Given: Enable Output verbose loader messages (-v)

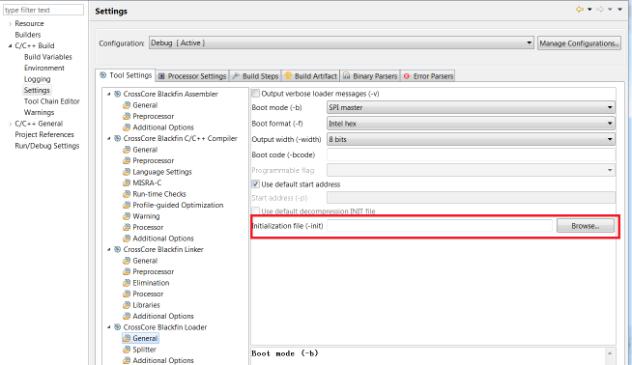Looking at the screenshot, I should click(255, 93).
